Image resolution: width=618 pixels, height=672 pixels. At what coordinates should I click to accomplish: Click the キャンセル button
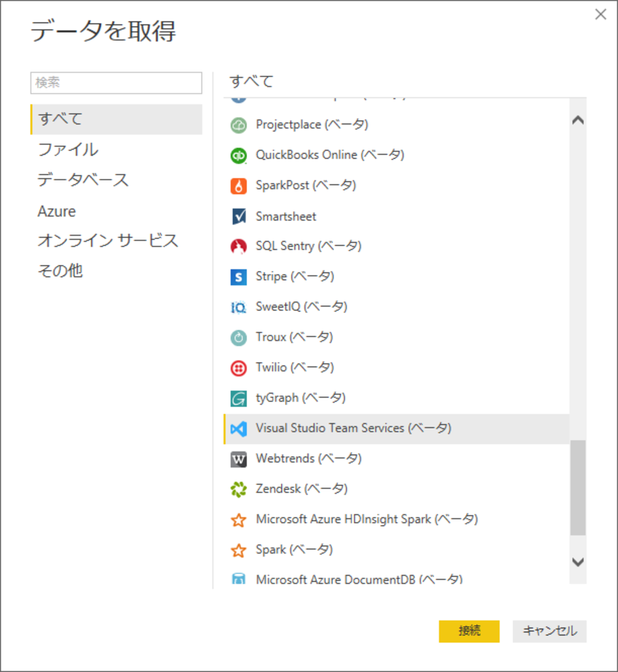pyautogui.click(x=550, y=631)
